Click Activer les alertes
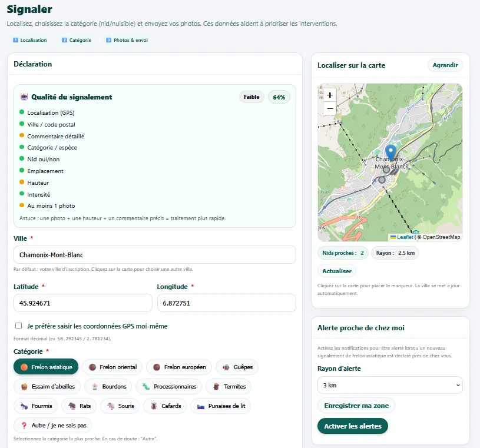 pos(352,426)
